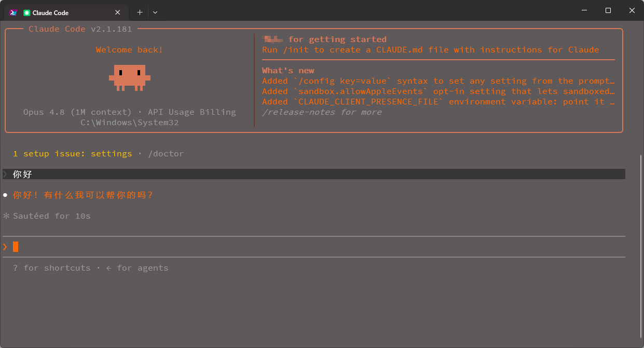Click the '? for shortcuts' hint
The width and height of the screenshot is (644, 348).
point(52,268)
